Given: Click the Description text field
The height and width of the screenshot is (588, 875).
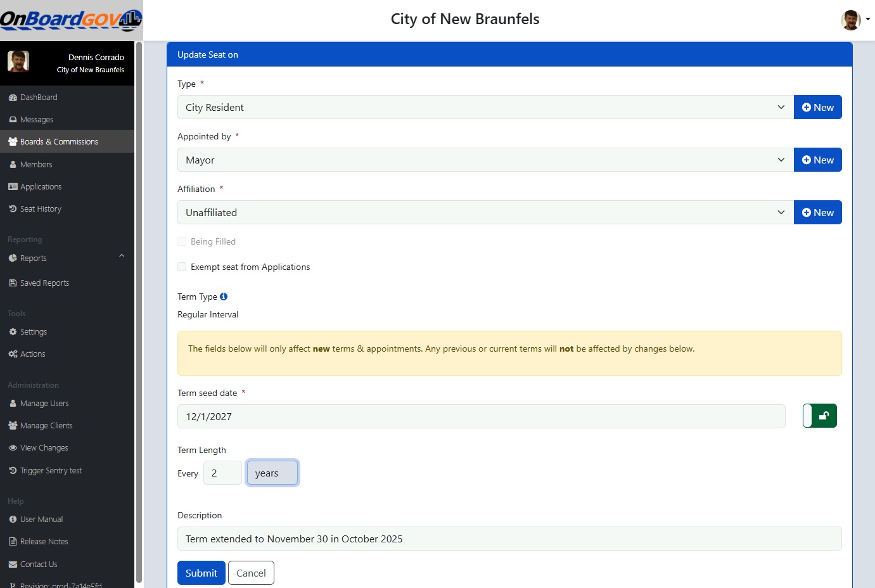Looking at the screenshot, I should pos(509,539).
